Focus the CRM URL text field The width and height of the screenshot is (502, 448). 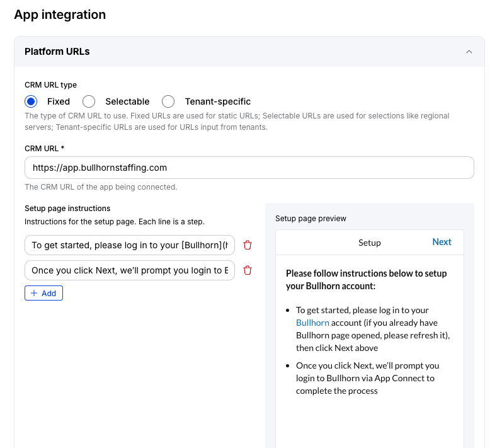click(249, 168)
